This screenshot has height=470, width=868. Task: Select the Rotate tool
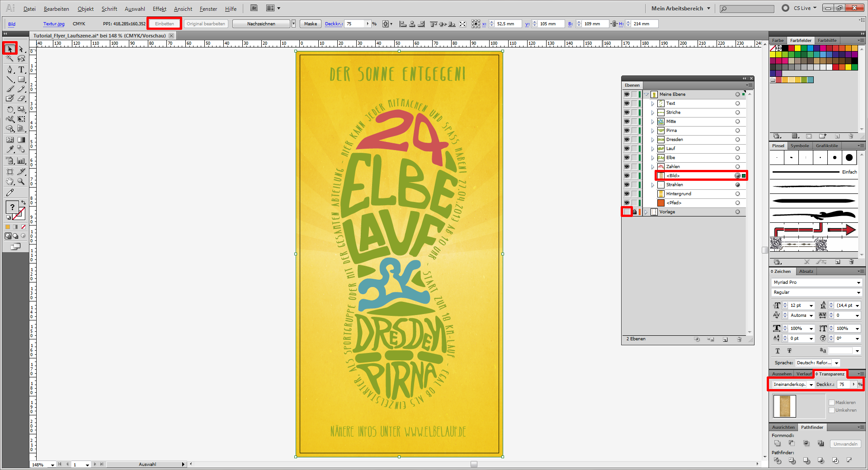(10, 109)
